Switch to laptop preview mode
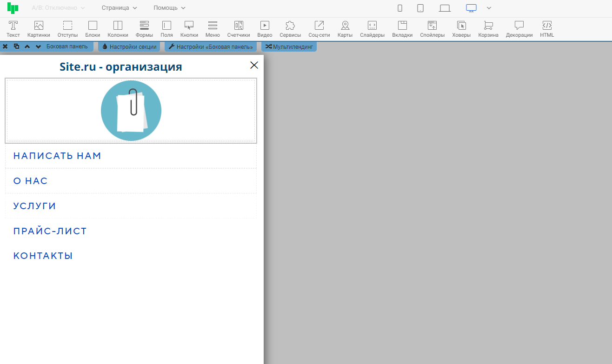Screen dimensions: 612x364 (445, 8)
